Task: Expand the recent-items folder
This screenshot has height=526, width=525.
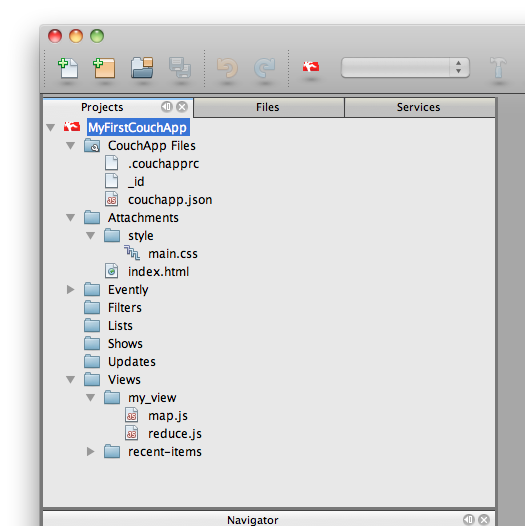Action: pos(91,452)
